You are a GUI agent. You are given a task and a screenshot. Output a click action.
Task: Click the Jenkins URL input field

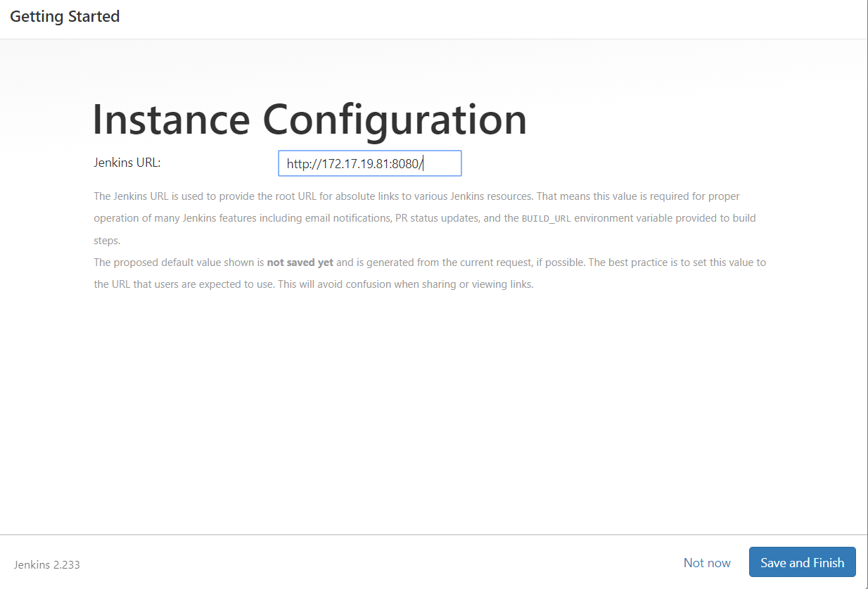(x=370, y=163)
